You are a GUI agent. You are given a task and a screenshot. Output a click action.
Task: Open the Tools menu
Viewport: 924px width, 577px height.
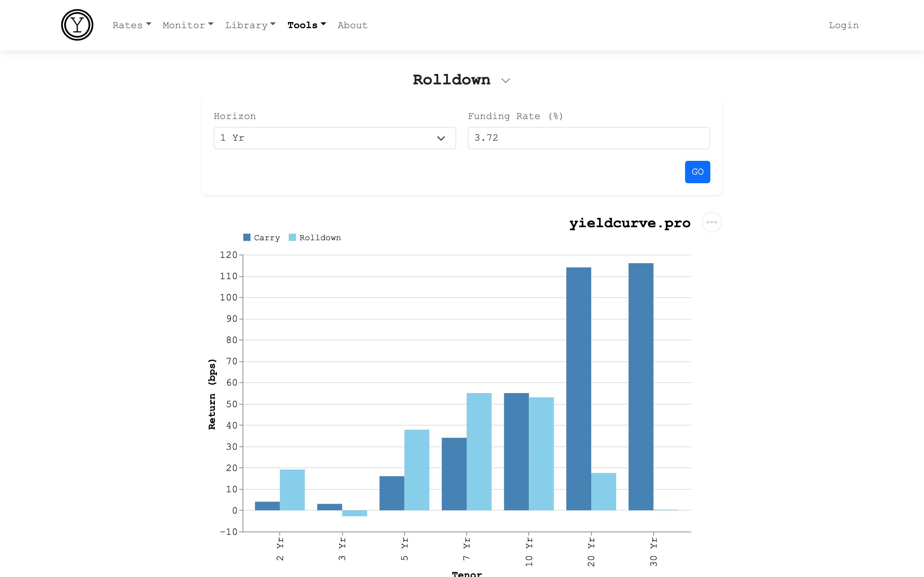(x=306, y=25)
